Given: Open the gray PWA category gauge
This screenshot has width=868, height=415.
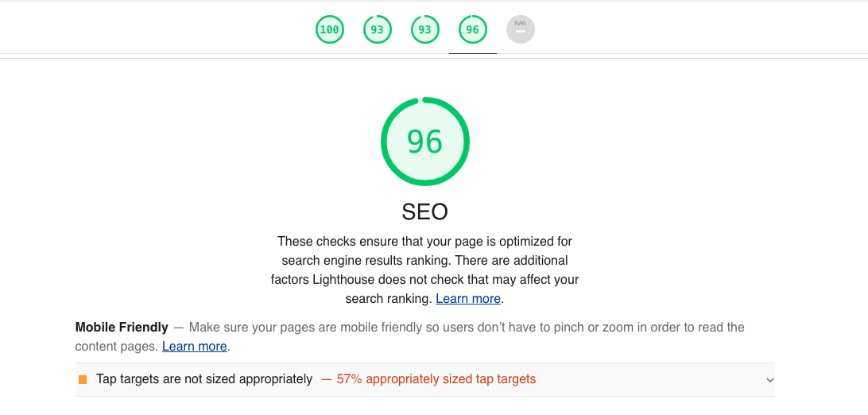Looking at the screenshot, I should (521, 30).
